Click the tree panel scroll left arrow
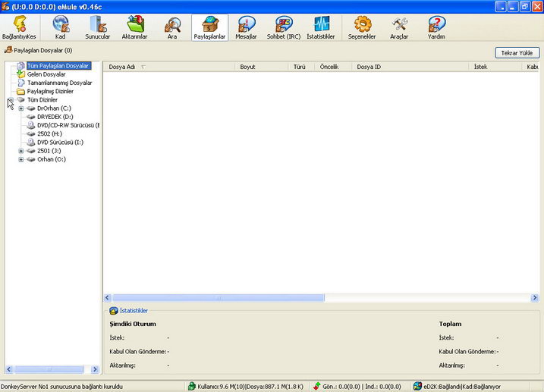The image size is (544, 392). [9, 369]
